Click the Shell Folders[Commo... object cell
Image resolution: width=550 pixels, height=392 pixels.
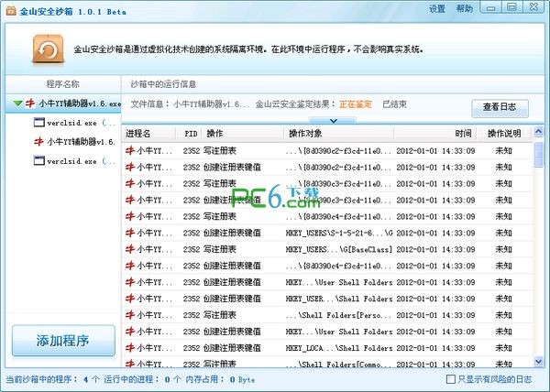point(339,364)
